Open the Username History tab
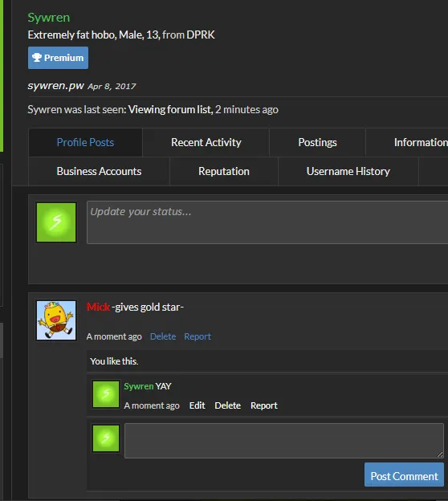The image size is (448, 501). (348, 171)
